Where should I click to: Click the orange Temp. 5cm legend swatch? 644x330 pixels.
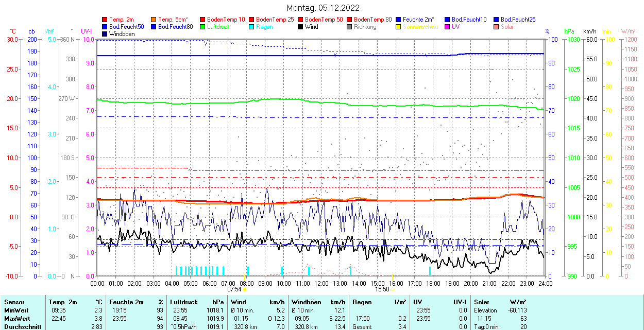(x=154, y=20)
